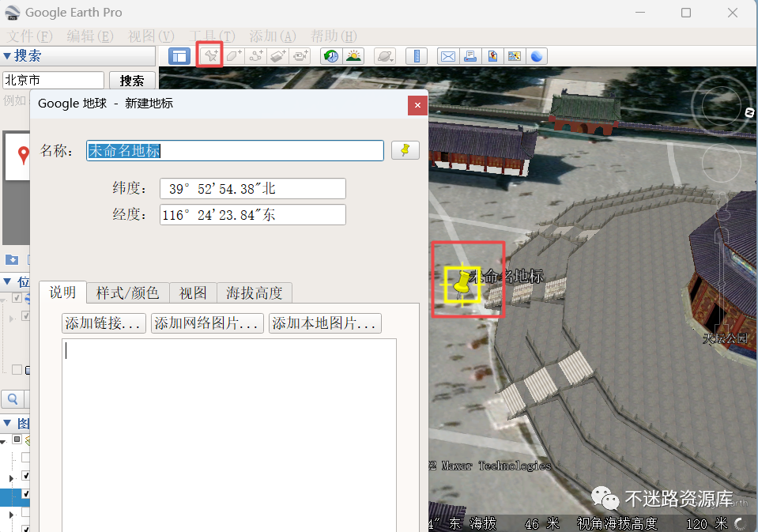Toggle the sidebar visibility toolbar button
The height and width of the screenshot is (532, 758).
tap(179, 56)
